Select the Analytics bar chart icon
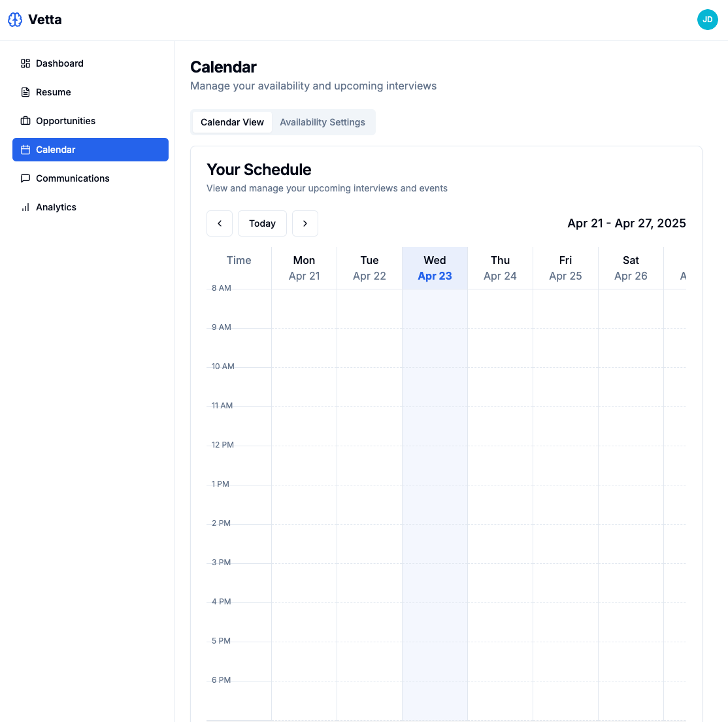728x722 pixels. click(25, 207)
